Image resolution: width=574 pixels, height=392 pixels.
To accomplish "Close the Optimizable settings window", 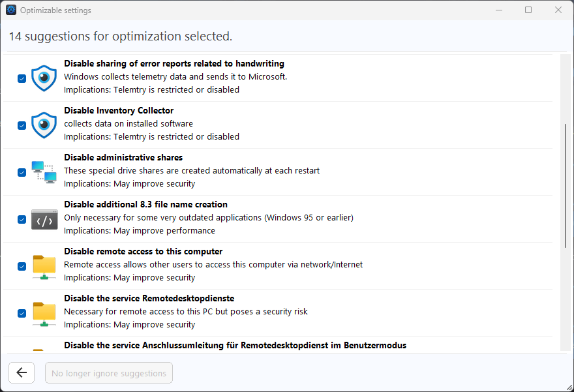I will (x=558, y=10).
